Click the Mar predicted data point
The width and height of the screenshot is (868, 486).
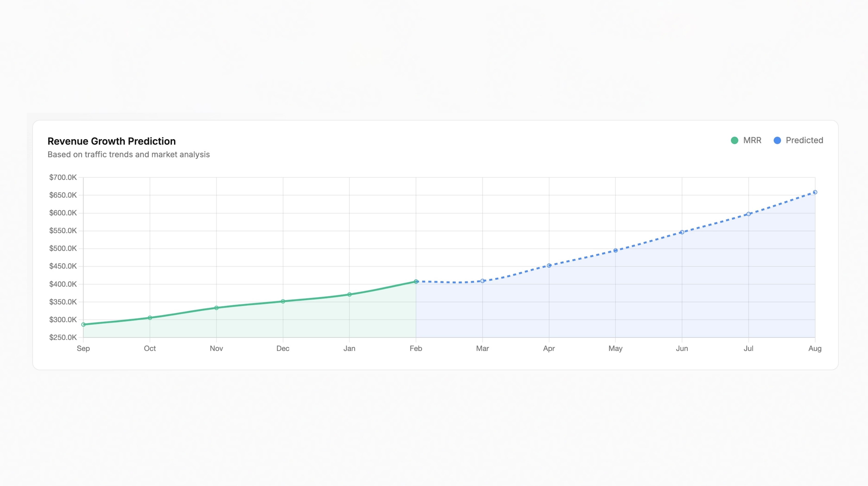coord(483,280)
